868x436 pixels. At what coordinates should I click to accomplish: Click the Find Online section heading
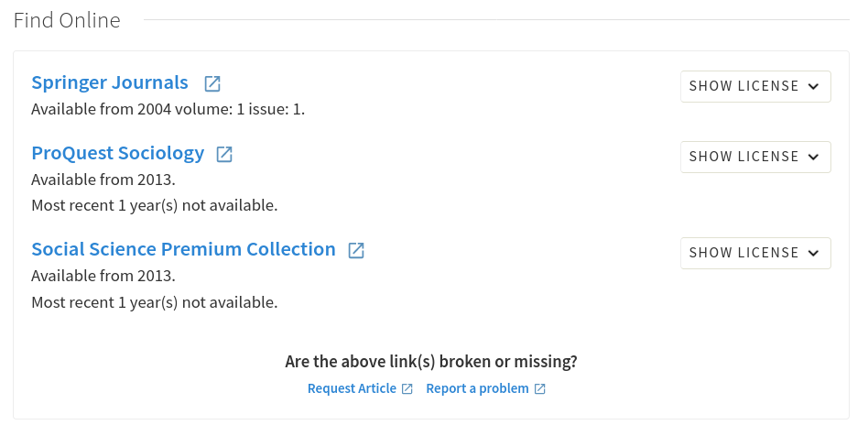pos(67,20)
